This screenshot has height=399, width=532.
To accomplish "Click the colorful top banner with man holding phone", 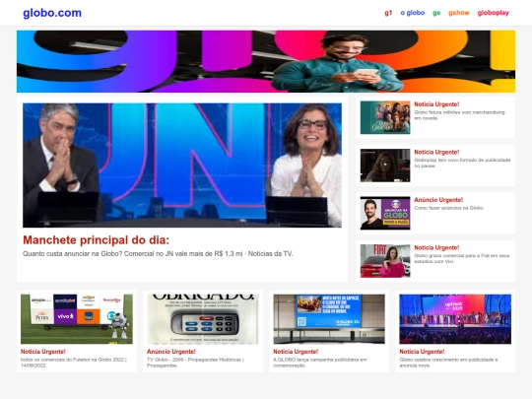I will tap(266, 61).
